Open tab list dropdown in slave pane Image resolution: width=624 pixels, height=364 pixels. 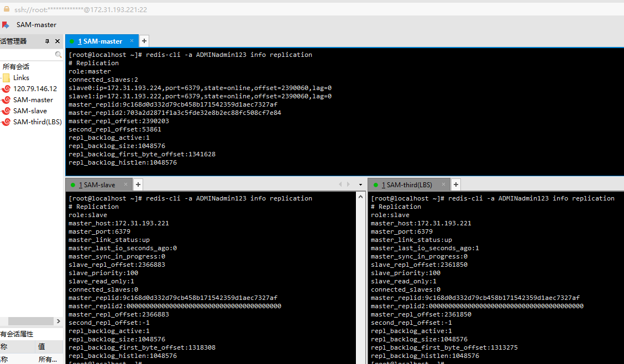(360, 184)
